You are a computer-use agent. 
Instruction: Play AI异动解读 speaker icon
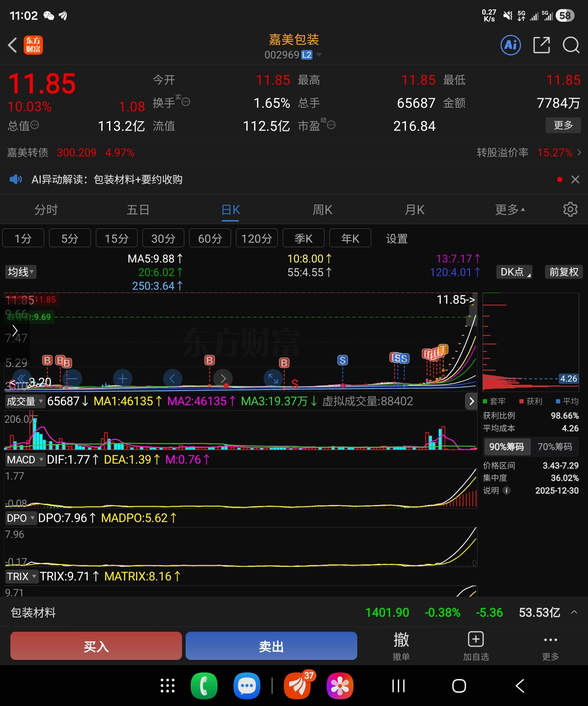[x=16, y=179]
